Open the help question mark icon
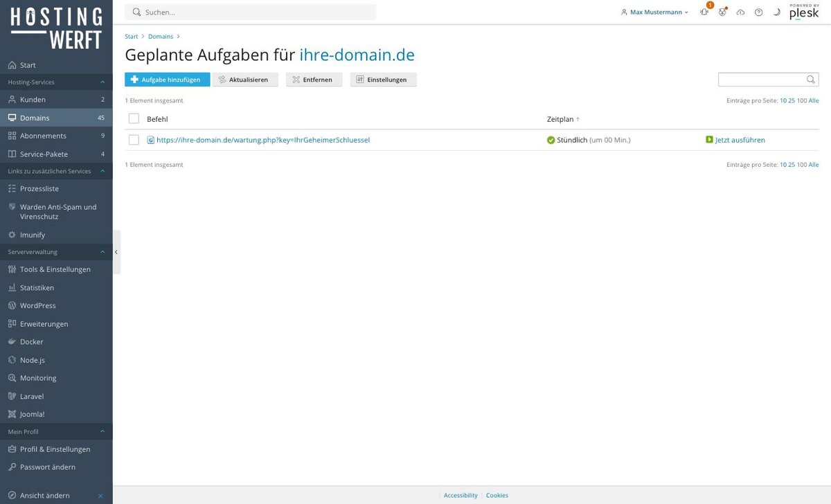The height and width of the screenshot is (504, 831). tap(758, 12)
